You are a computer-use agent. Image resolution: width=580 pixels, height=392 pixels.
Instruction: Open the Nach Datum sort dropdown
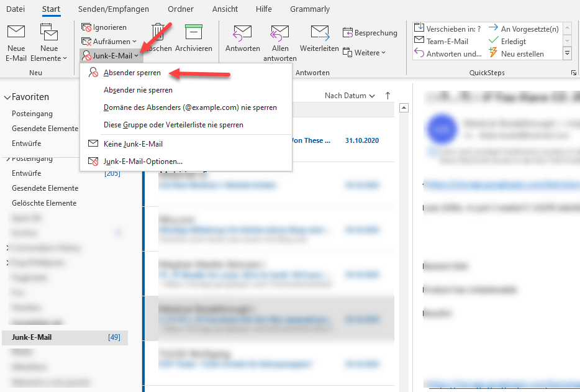pyautogui.click(x=350, y=96)
